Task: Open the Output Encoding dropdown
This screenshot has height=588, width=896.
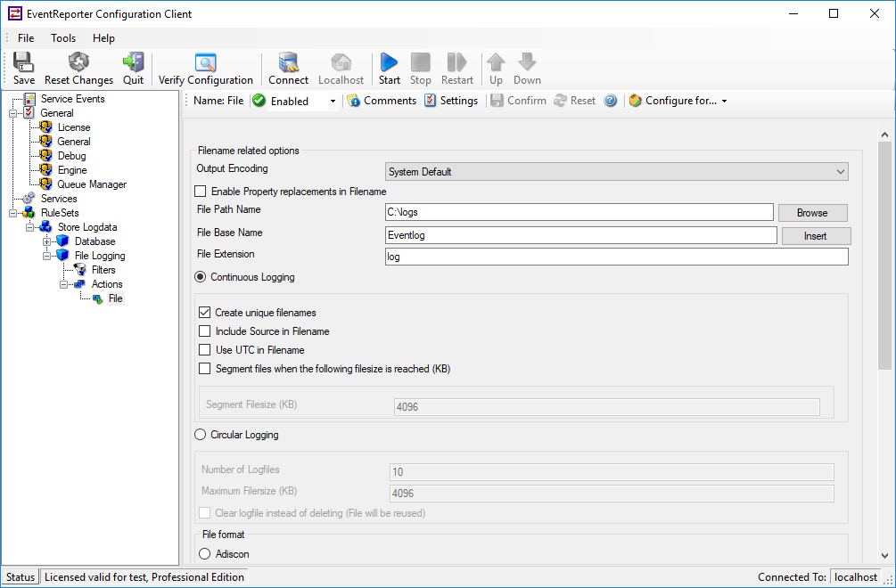Action: point(617,172)
